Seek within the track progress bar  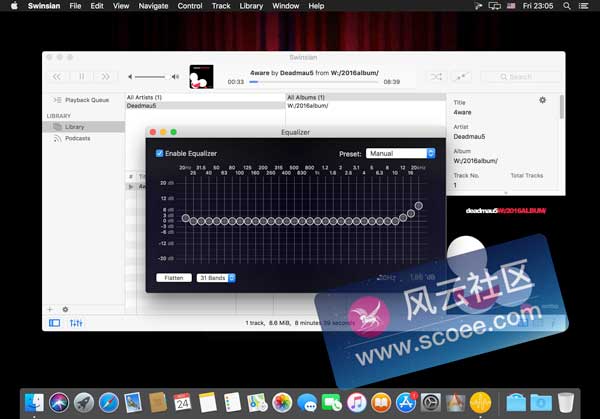coord(313,82)
